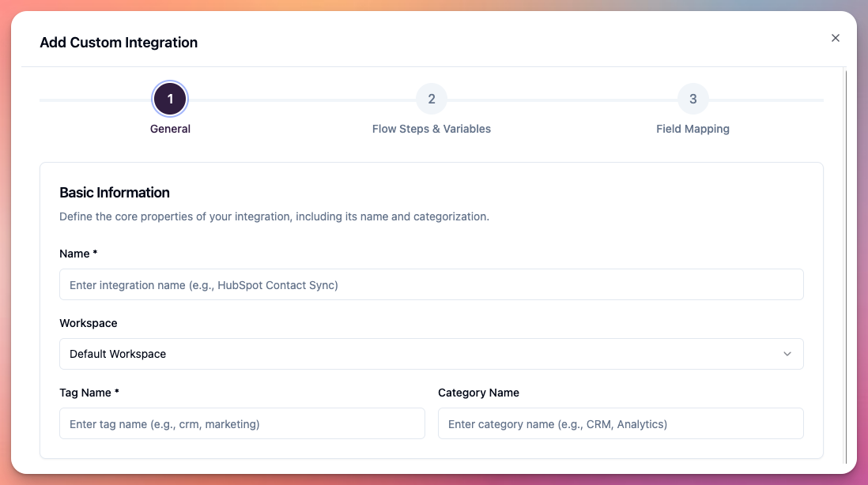This screenshot has width=868, height=485.
Task: Select the highlighted General step indicator
Action: [x=170, y=98]
